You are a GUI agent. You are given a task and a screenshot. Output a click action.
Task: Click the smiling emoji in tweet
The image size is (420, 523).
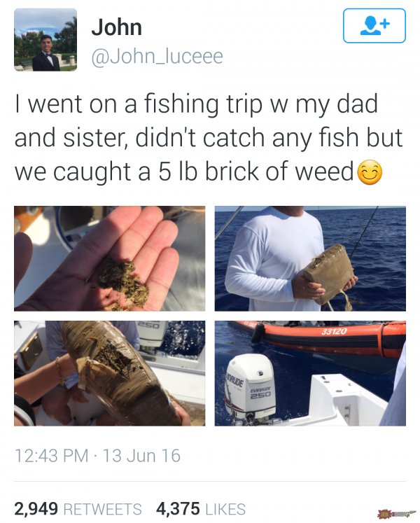(x=370, y=172)
